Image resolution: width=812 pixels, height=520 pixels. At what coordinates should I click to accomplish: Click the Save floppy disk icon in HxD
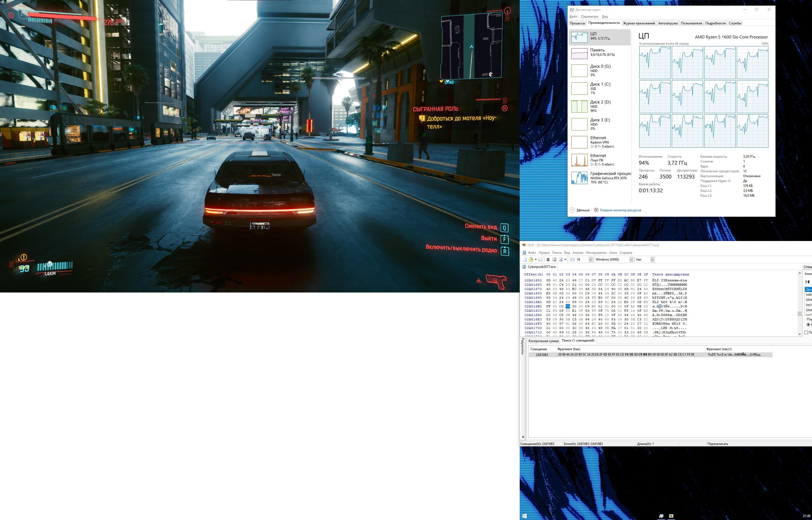541,260
